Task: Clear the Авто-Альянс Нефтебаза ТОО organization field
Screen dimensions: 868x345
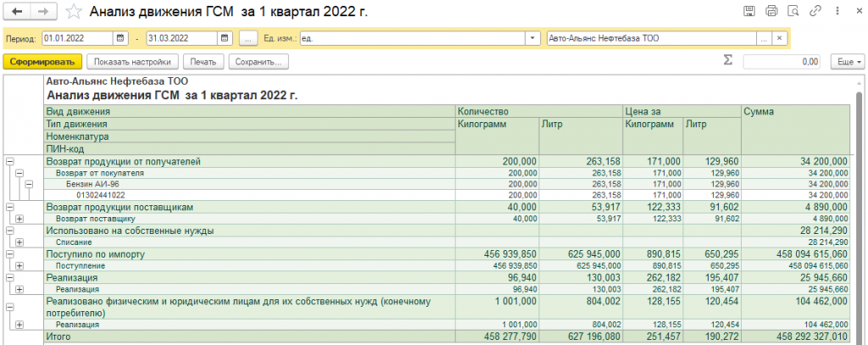Action: [x=779, y=39]
